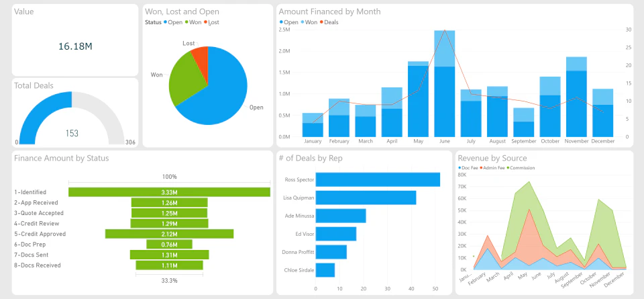The image size is (644, 299).
Task: Select Chloe Sirdale's deals bar
Action: (x=325, y=270)
